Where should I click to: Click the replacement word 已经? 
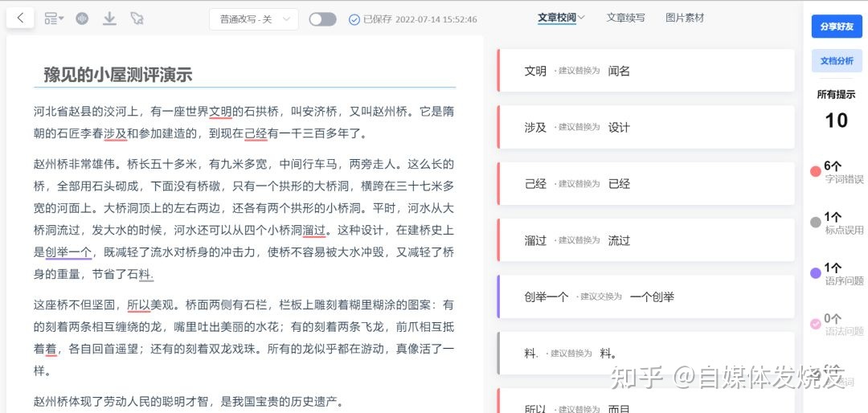pos(619,184)
